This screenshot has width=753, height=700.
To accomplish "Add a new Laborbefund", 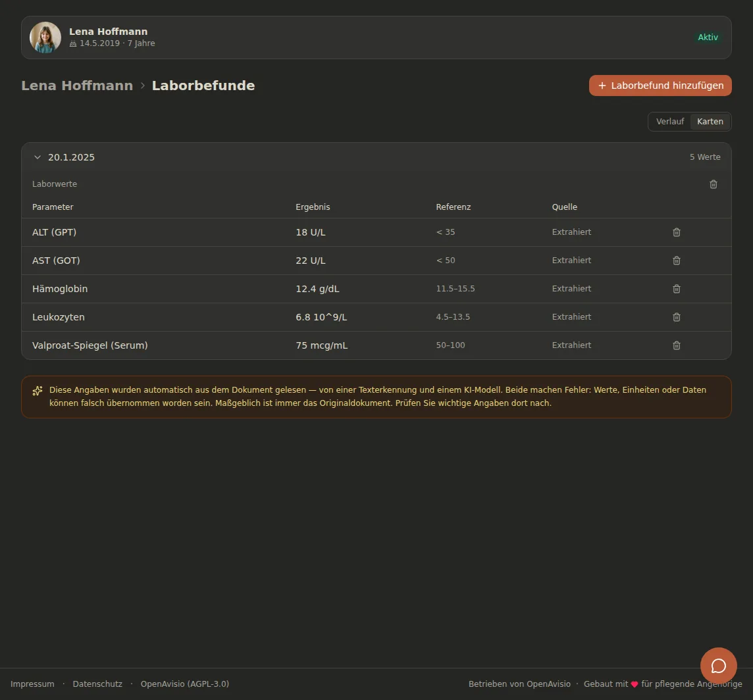I will click(660, 86).
